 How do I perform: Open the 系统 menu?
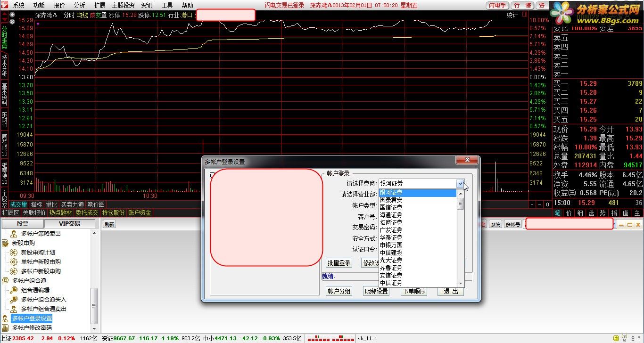coord(19,5)
